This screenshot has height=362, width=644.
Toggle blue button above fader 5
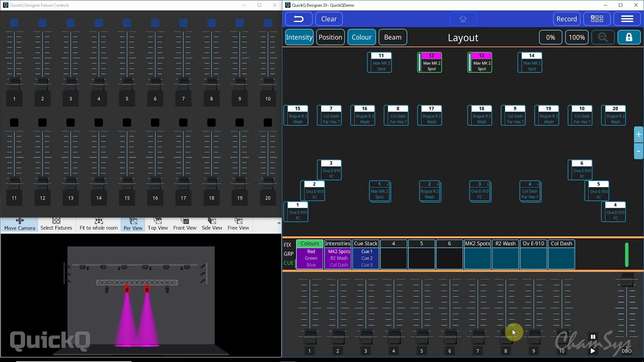[x=127, y=23]
